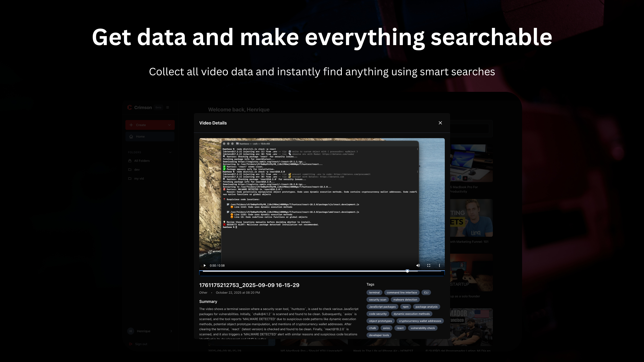Select the malware detection tag
Screen dimensions: 644x362
tap(405, 299)
